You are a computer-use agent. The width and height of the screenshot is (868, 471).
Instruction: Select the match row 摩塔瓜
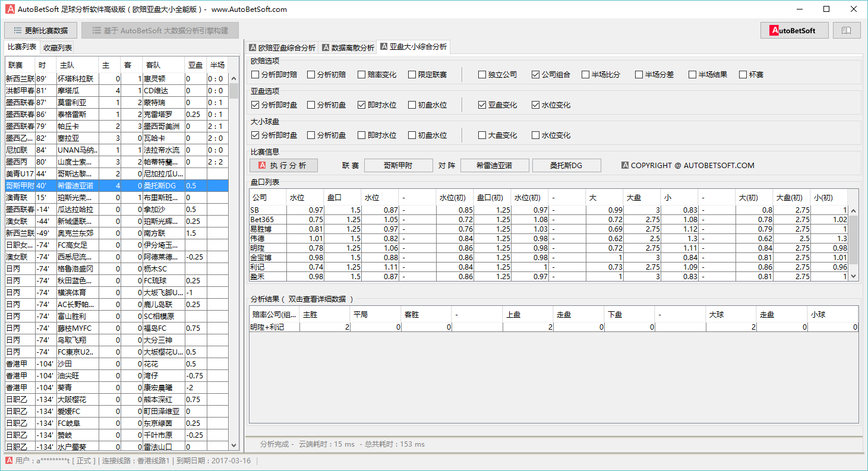[x=116, y=90]
